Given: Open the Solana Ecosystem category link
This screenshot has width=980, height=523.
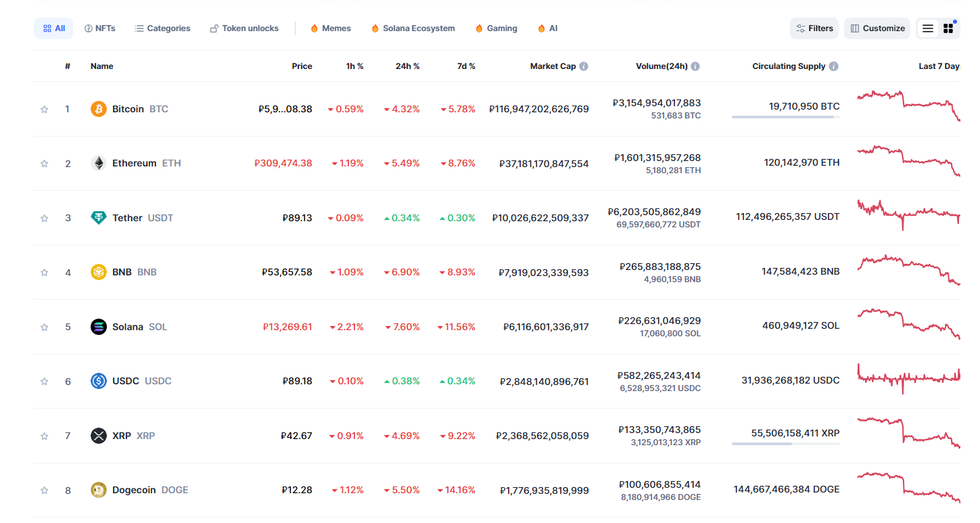Looking at the screenshot, I should click(413, 28).
